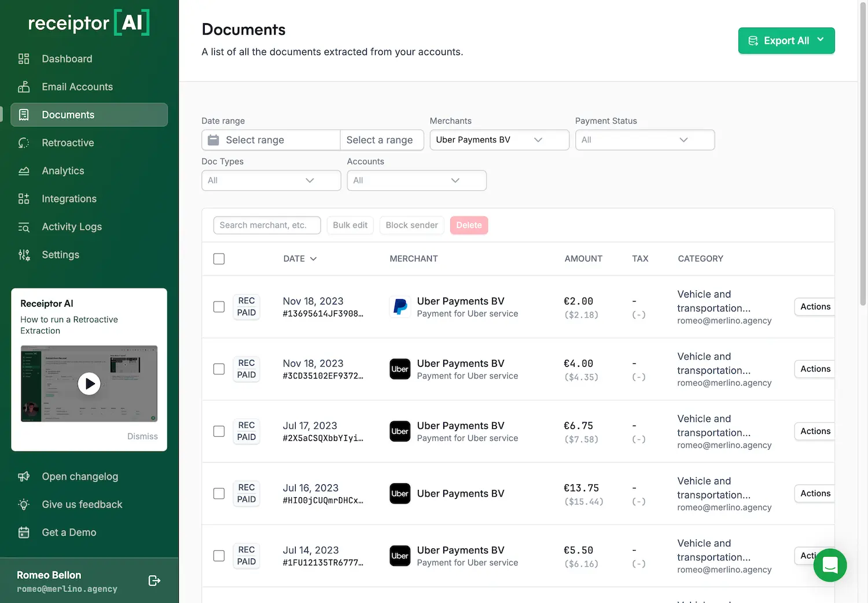Click the Export All button
The width and height of the screenshot is (868, 603).
[x=786, y=41]
